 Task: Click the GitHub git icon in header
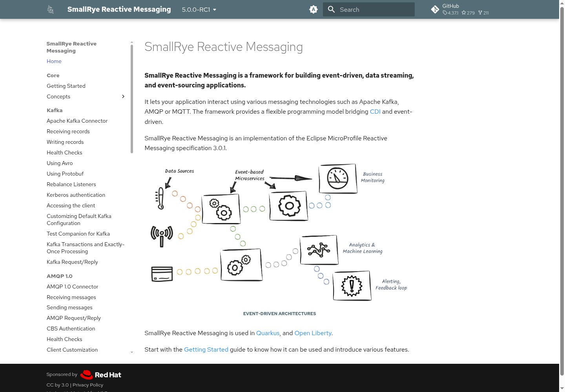(x=435, y=9)
